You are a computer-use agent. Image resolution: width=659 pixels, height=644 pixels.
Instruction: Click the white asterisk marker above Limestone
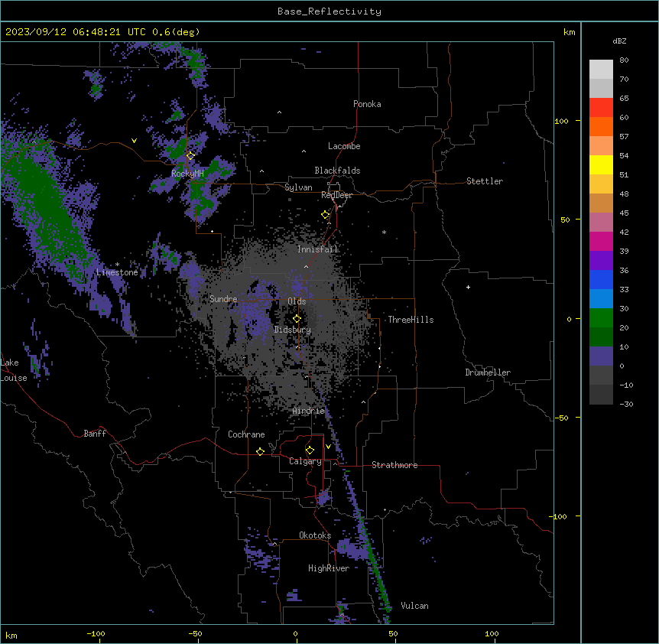click(117, 265)
